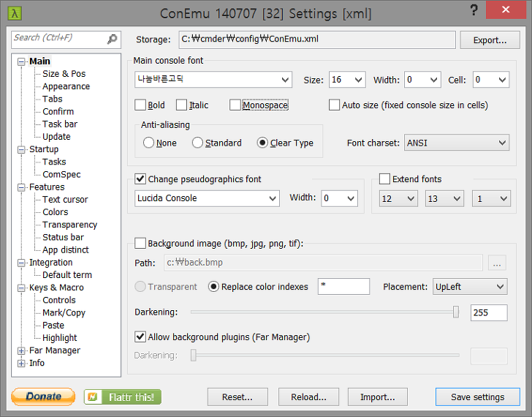Select None anti-aliasing

point(148,143)
